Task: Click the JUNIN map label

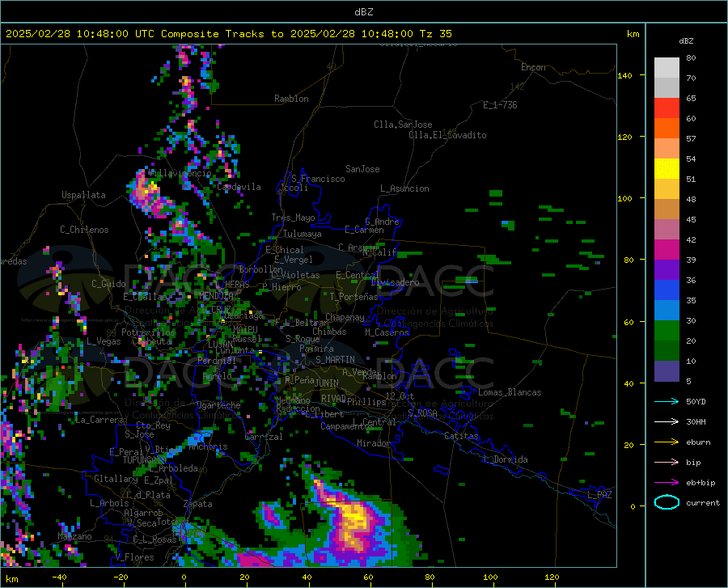Action: pyautogui.click(x=327, y=383)
